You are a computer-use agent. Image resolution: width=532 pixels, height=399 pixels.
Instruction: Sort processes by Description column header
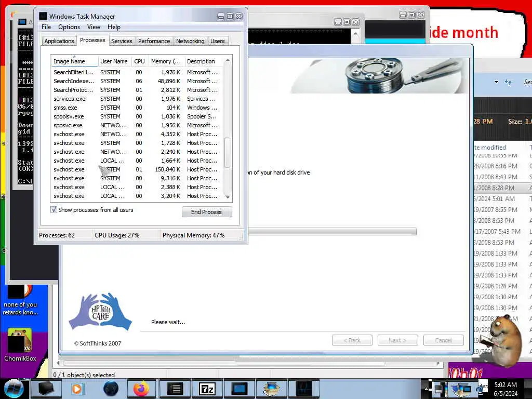204,61
